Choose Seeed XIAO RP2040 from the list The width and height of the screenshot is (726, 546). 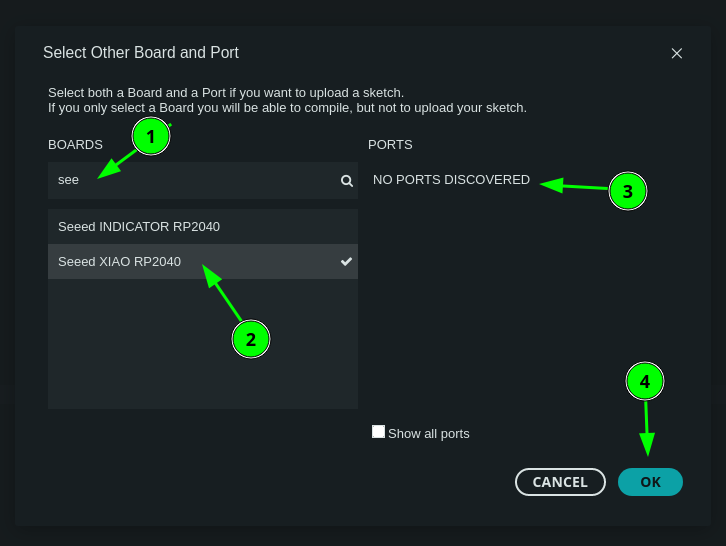coord(120,262)
